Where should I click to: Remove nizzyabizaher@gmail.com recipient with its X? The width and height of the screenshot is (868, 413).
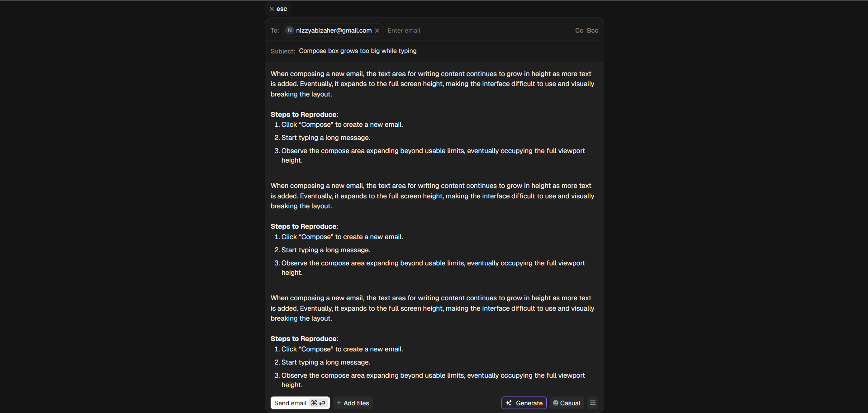click(x=377, y=31)
